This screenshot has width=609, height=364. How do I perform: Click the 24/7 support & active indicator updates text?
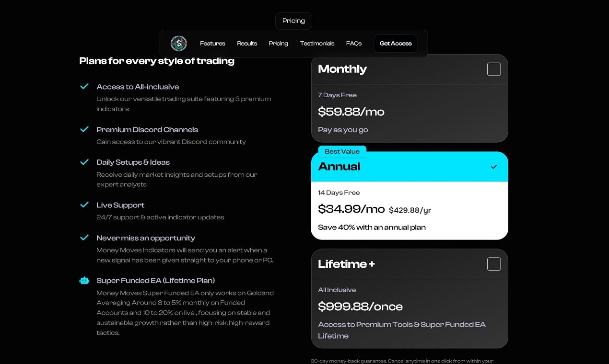point(160,217)
